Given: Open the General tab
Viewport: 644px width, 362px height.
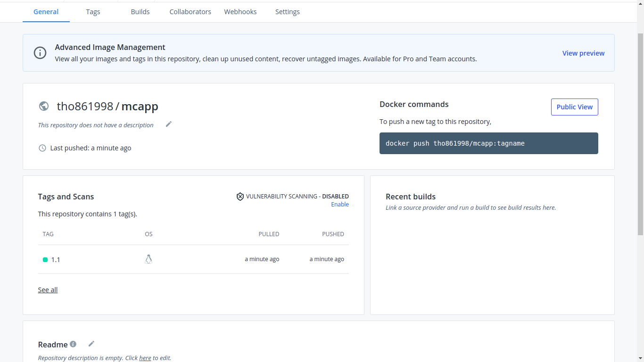Looking at the screenshot, I should click(46, 12).
